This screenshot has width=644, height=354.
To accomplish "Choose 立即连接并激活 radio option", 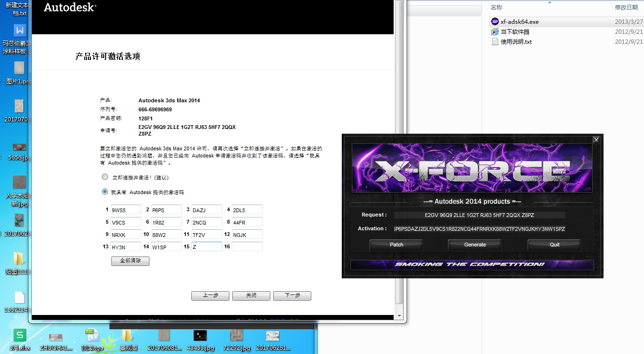I will click(105, 177).
